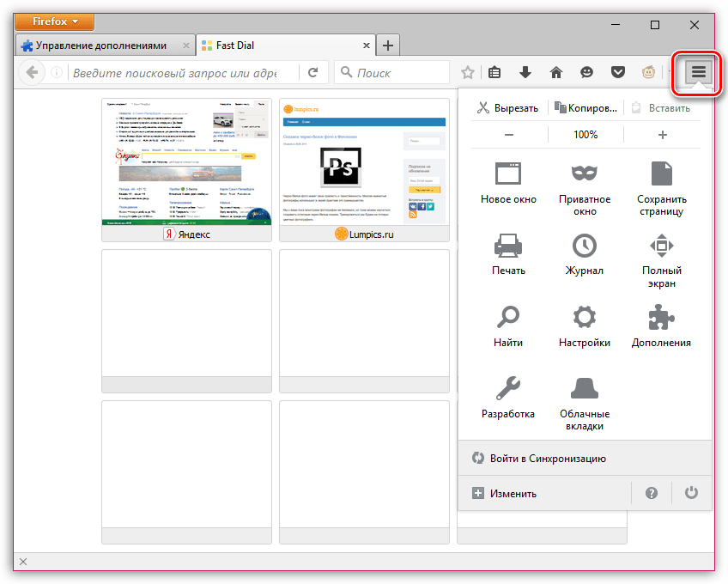This screenshot has height=584, width=728.
Task: Open Add-ons (Дополнения) puzzle icon
Action: click(x=660, y=326)
